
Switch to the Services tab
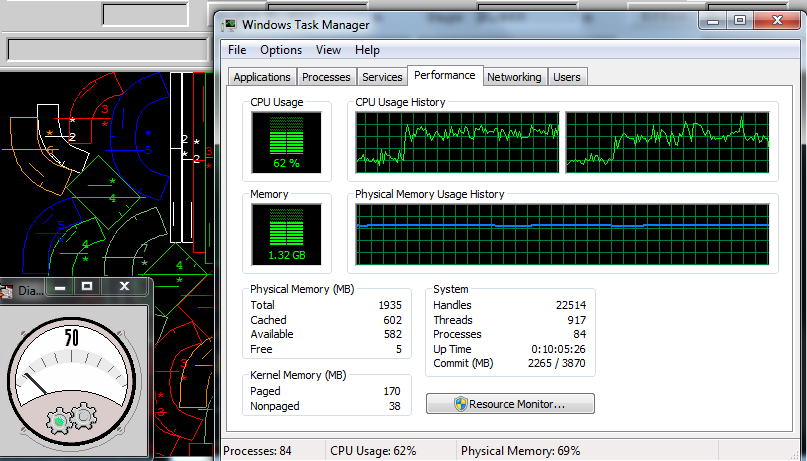(382, 77)
